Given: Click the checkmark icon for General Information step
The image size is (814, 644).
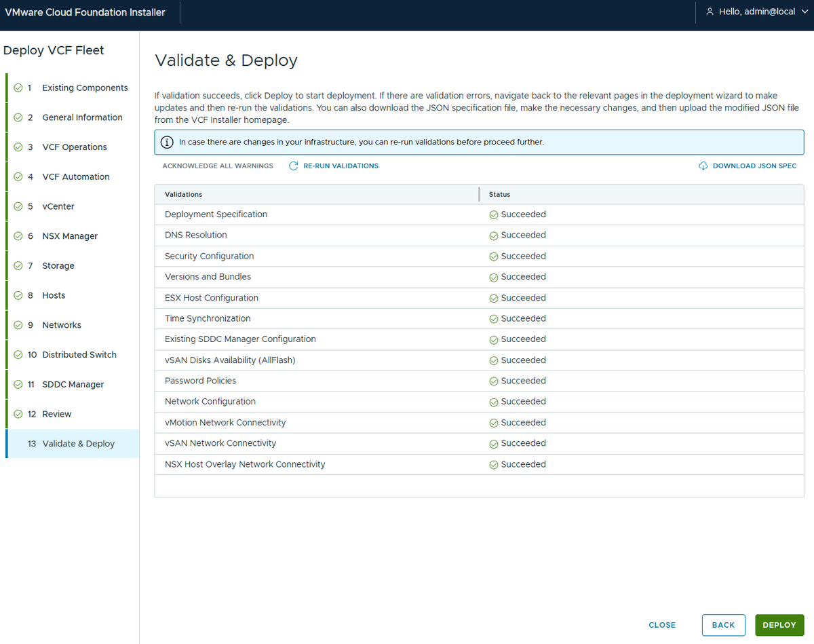Looking at the screenshot, I should coord(18,117).
